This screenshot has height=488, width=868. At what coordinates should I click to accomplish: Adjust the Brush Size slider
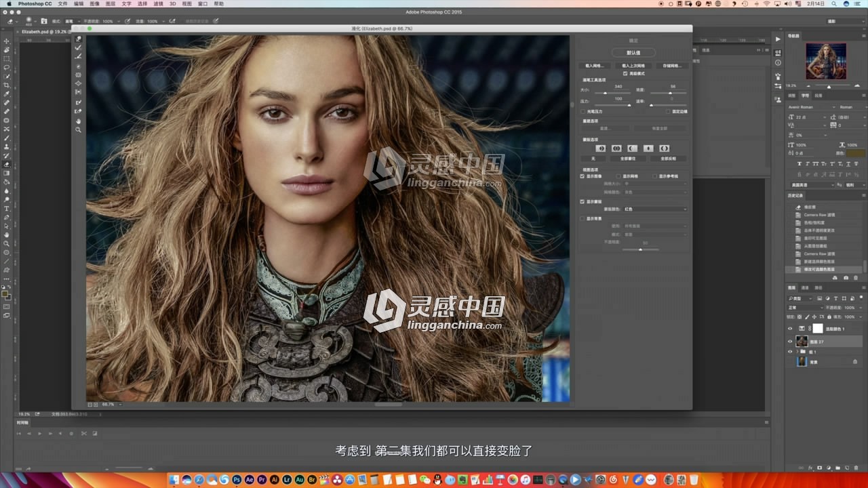(x=604, y=93)
